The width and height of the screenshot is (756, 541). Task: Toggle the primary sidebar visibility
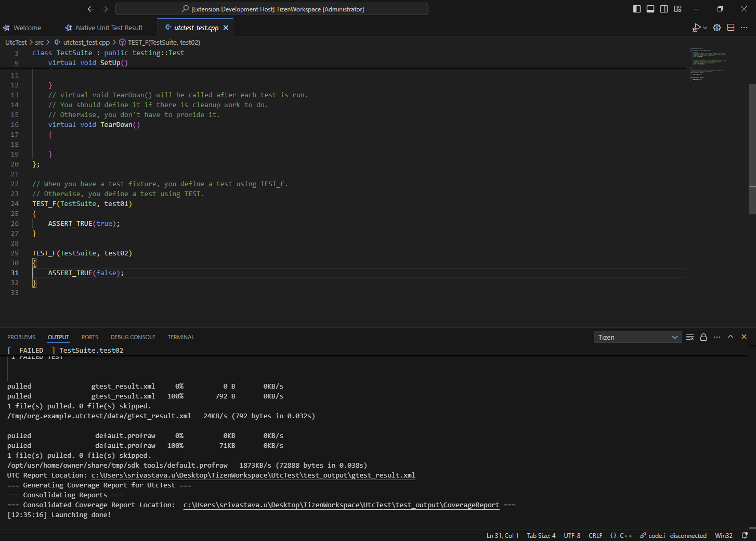(x=636, y=9)
